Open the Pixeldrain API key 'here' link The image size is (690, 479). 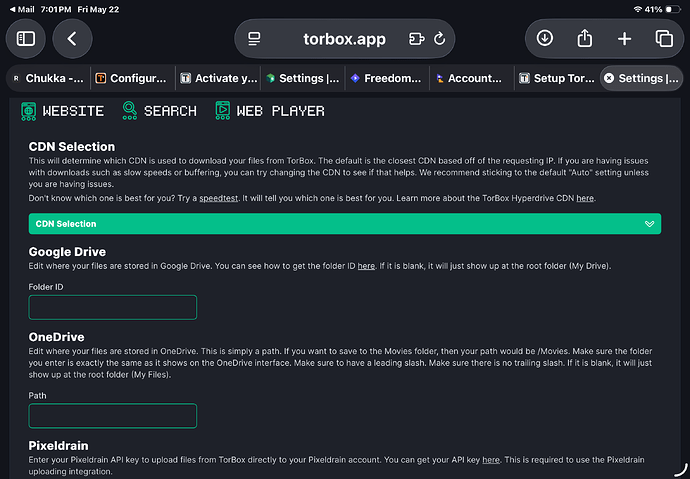coord(491,460)
